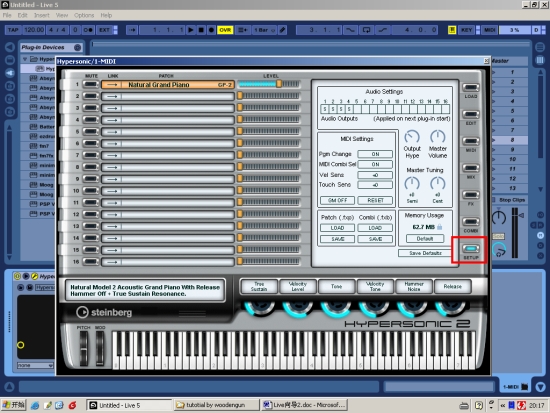Open the View menu

[x=62, y=15]
